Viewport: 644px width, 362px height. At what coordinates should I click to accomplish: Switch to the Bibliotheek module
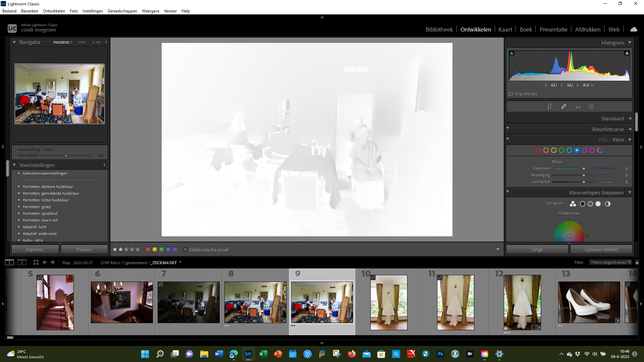439,29
